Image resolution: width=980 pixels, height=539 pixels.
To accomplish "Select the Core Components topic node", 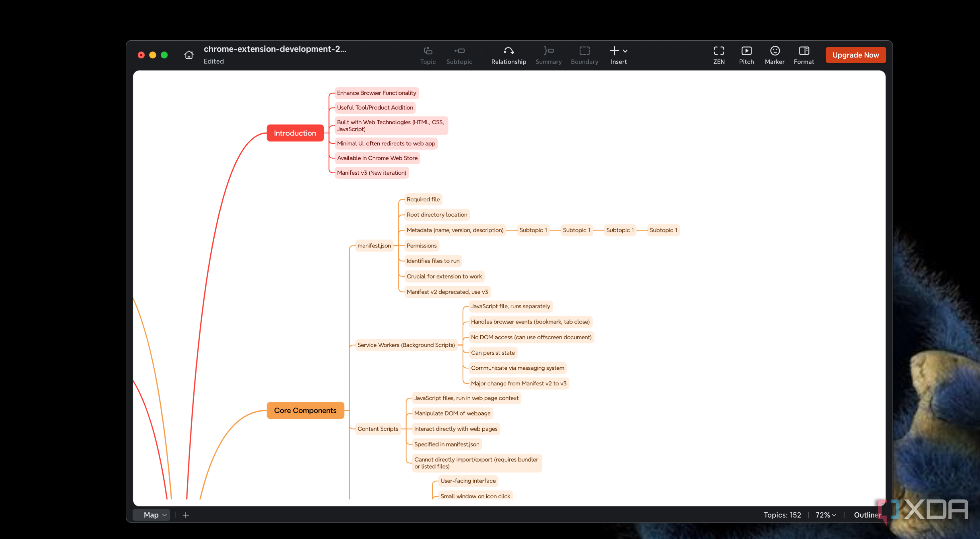I will 305,410.
